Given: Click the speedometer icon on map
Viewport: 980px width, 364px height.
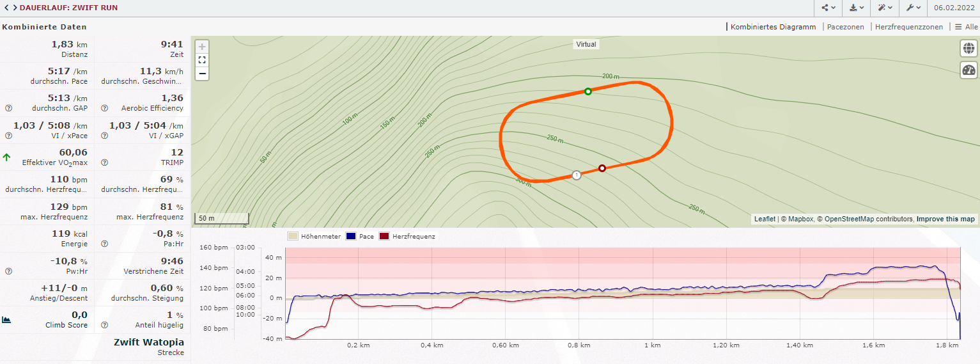Looking at the screenshot, I should click(x=968, y=70).
